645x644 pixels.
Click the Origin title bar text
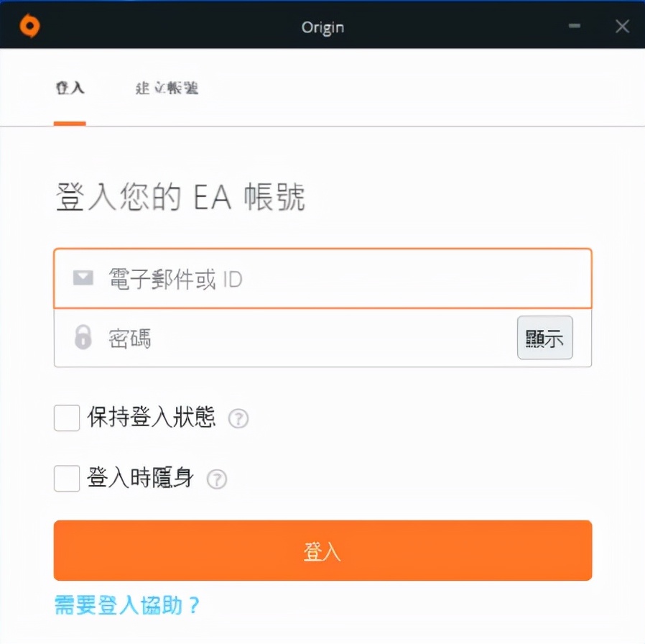pyautogui.click(x=322, y=27)
